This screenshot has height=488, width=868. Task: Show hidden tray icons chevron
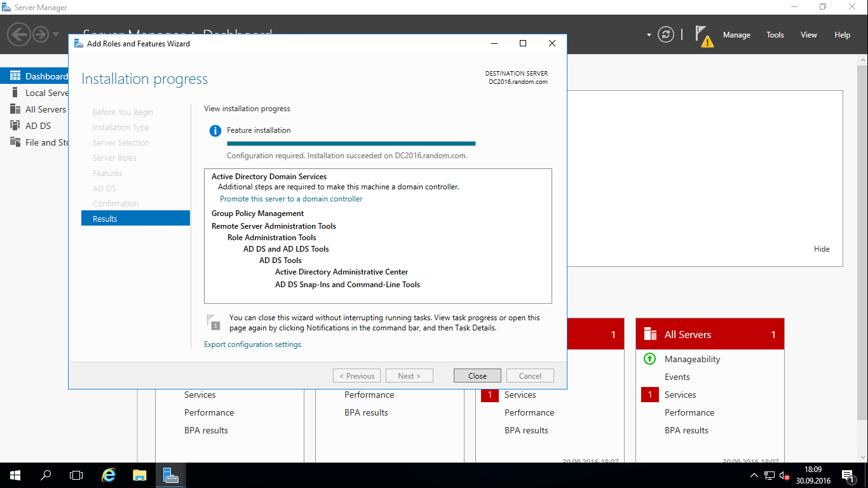tap(754, 475)
